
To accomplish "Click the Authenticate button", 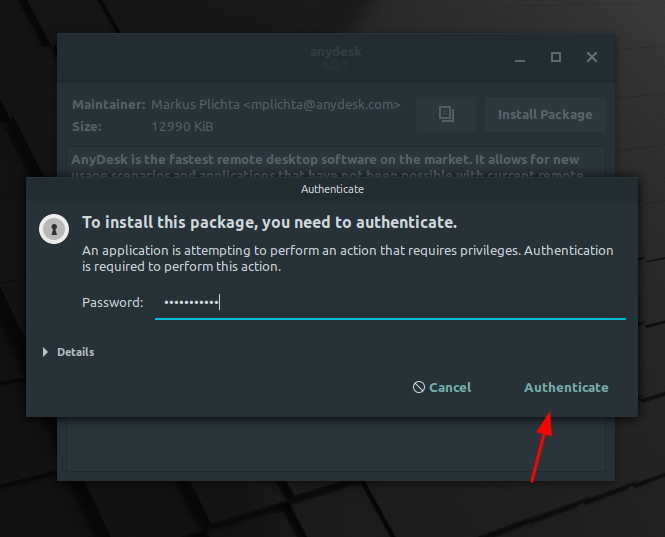I will [566, 387].
